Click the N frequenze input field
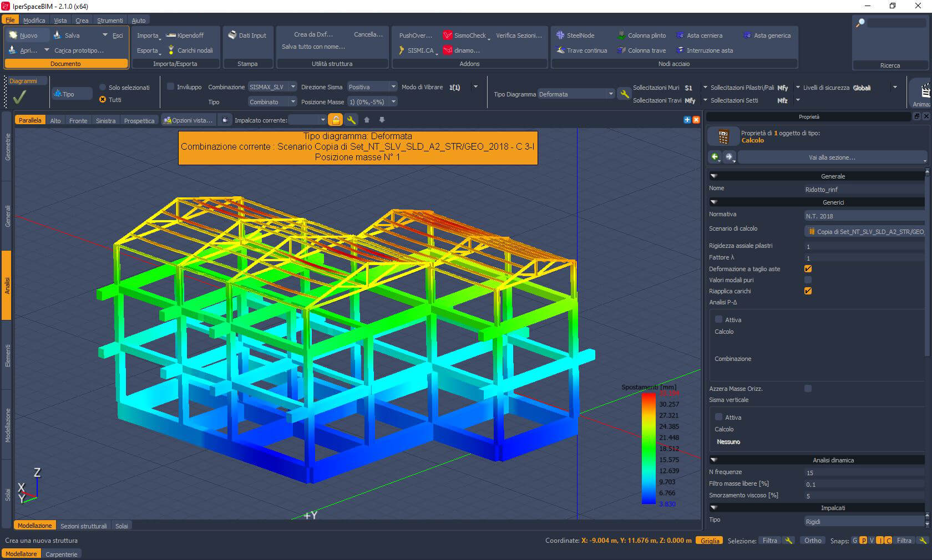 [x=863, y=472]
